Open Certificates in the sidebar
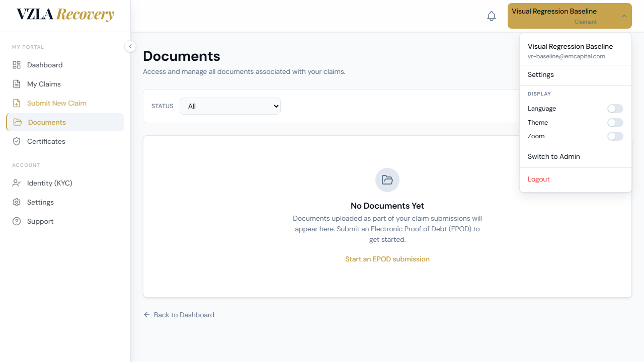Screen dimensions: 644x362 65,141
